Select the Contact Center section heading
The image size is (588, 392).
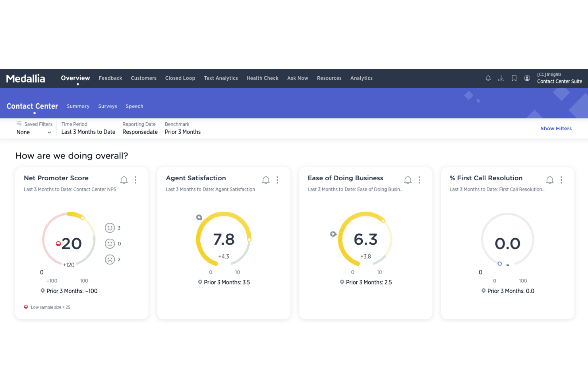point(32,106)
